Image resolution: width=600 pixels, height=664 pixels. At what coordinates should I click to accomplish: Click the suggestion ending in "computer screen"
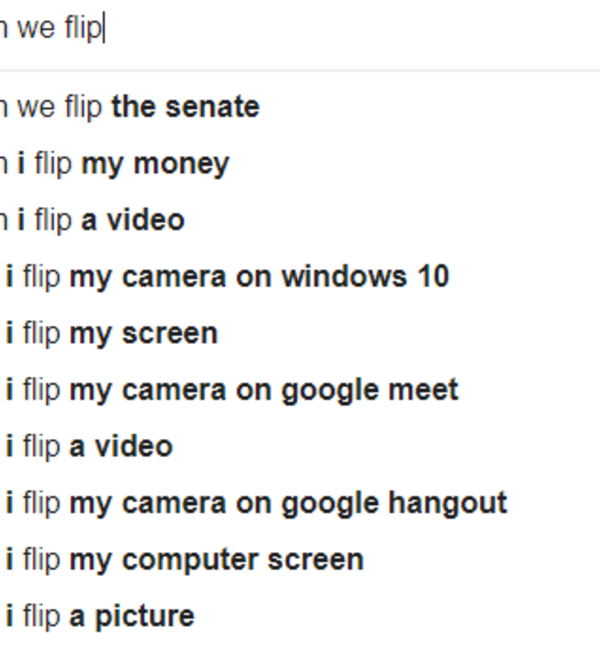click(x=185, y=559)
